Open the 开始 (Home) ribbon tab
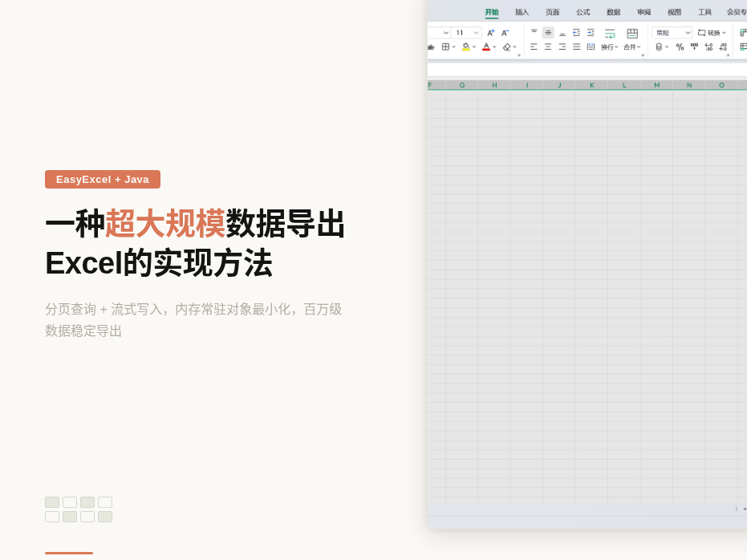747x560 pixels. (492, 12)
